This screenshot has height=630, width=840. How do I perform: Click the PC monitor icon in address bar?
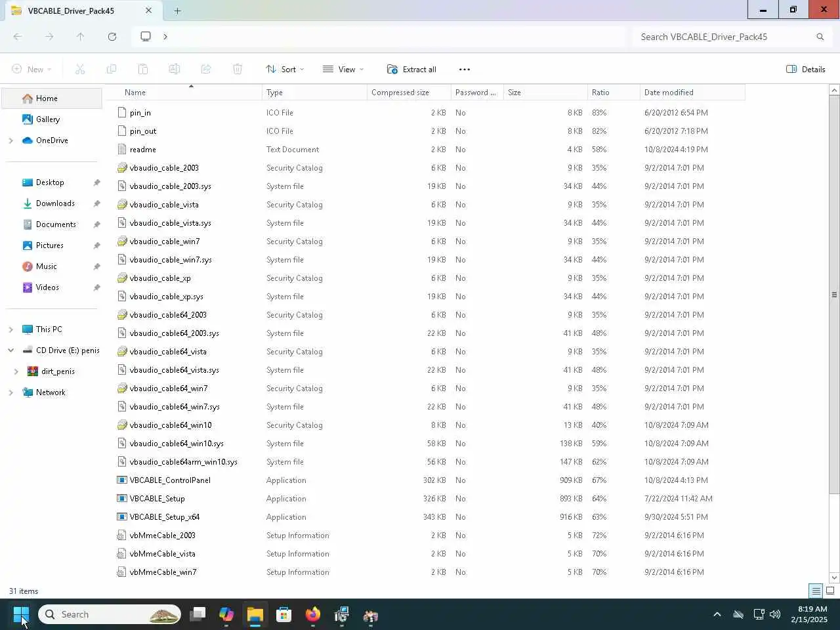(x=146, y=37)
